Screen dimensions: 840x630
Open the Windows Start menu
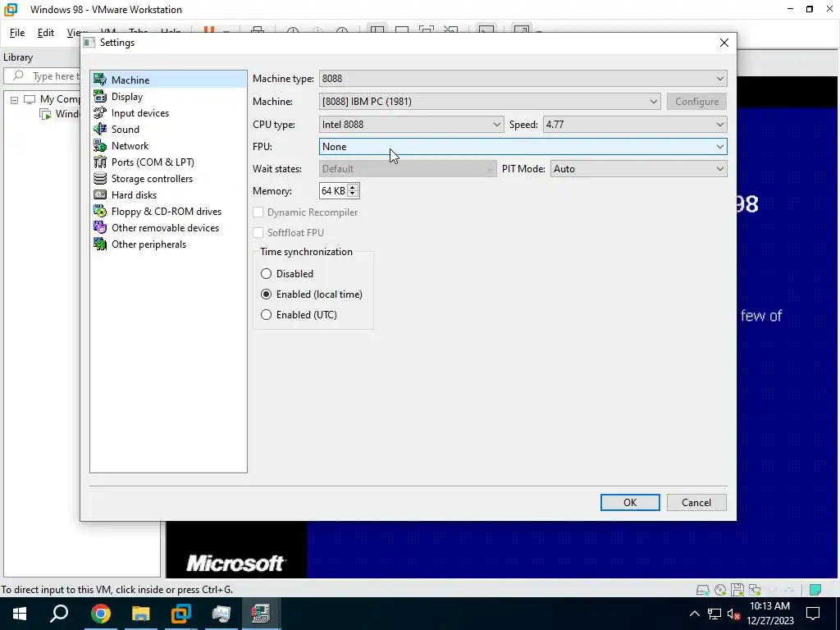20,614
